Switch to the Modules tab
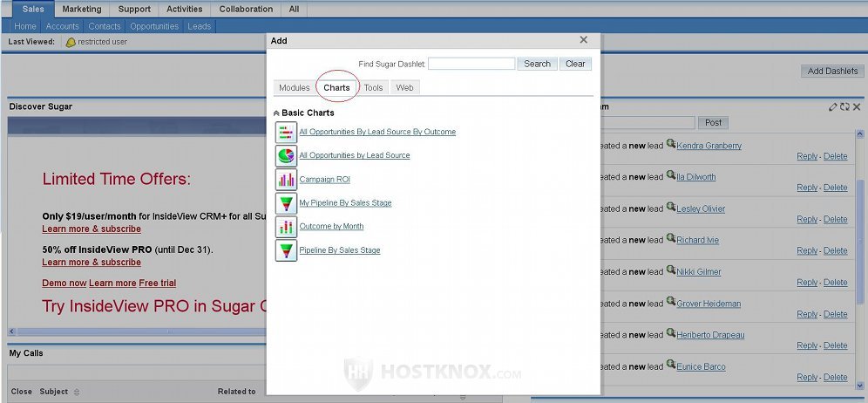The image size is (868, 403). coord(295,87)
